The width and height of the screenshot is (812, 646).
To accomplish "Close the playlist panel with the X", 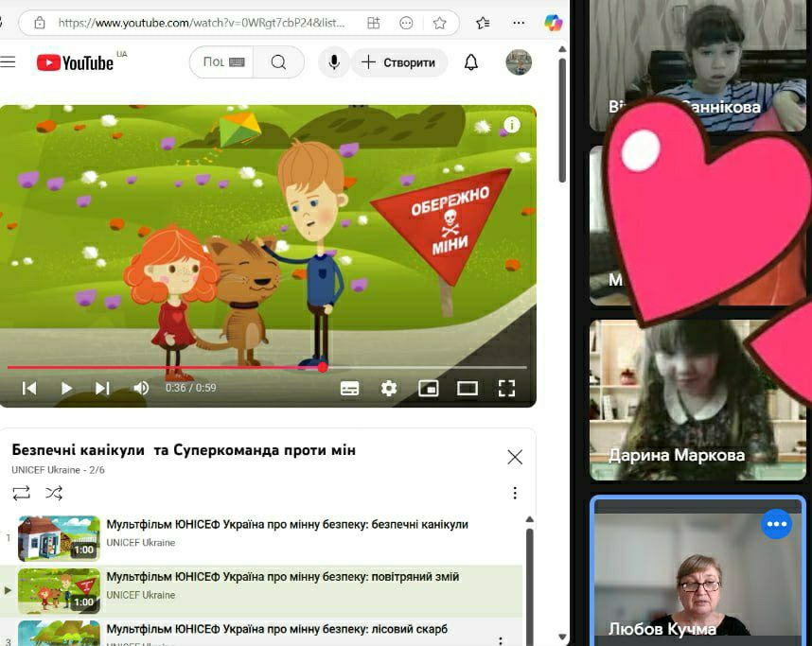I will pyautogui.click(x=515, y=457).
